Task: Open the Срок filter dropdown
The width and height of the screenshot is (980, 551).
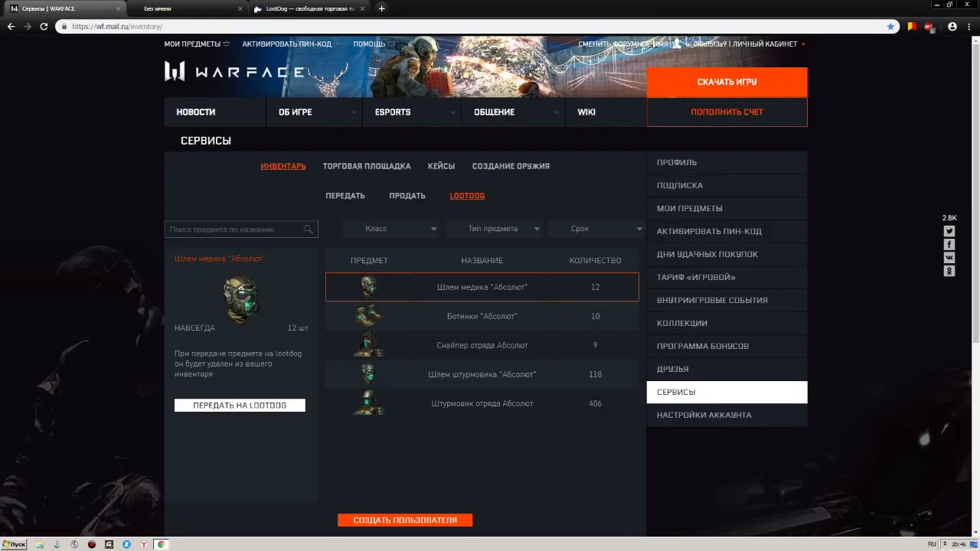Action: (597, 229)
